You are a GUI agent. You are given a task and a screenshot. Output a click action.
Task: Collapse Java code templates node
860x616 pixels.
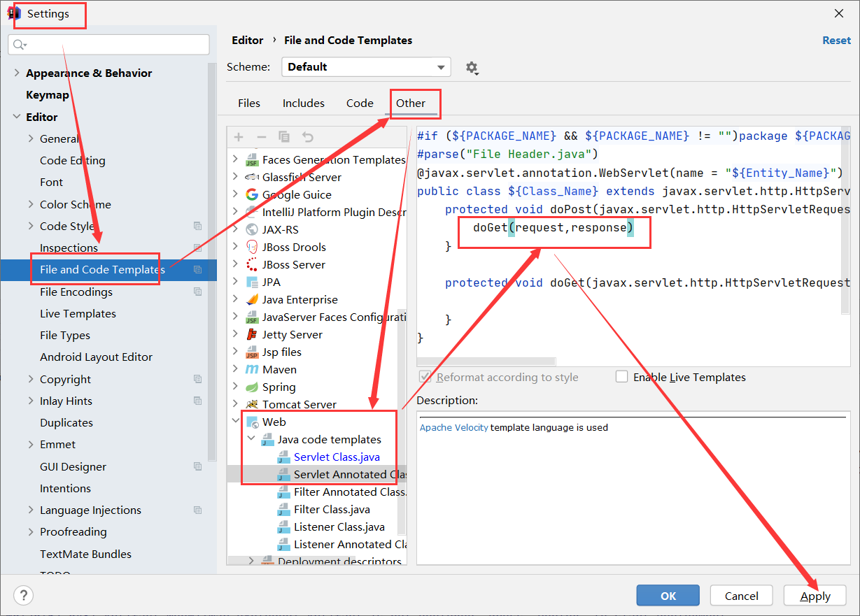[x=251, y=439]
